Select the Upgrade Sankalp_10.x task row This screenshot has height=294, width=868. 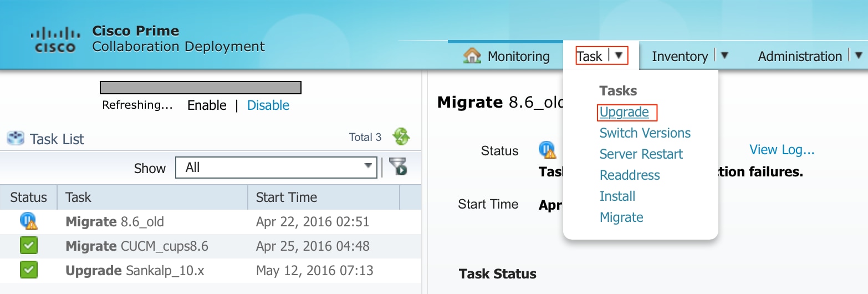coord(211,271)
